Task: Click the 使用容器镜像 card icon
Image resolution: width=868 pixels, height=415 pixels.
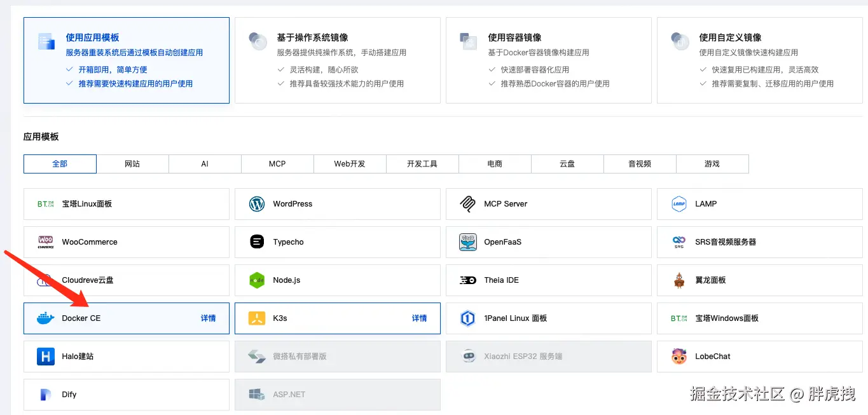Action: [469, 42]
